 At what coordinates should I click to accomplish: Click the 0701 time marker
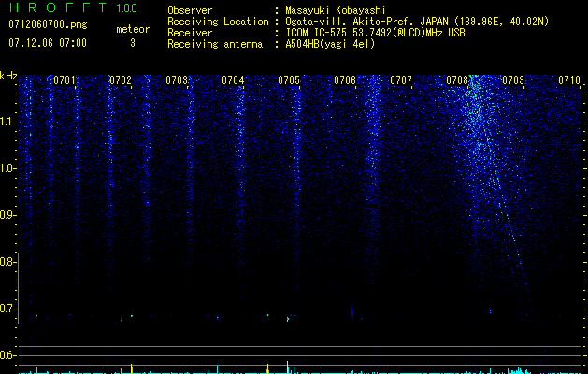[x=65, y=80]
